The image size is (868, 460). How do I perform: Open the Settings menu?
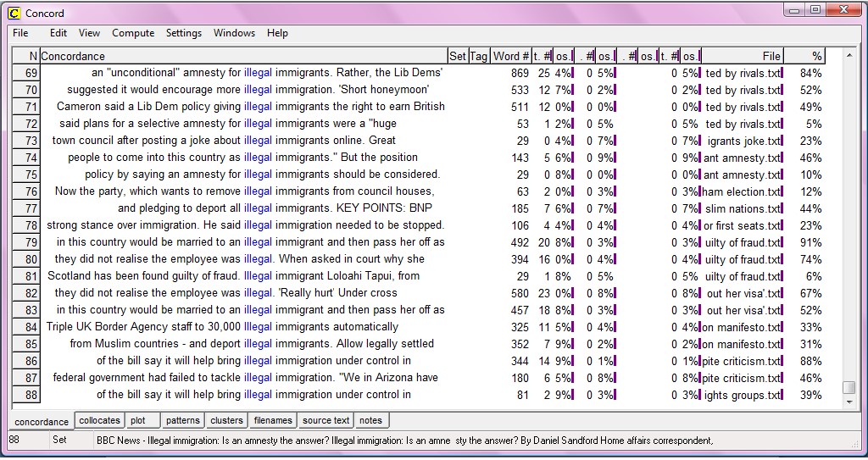(183, 33)
